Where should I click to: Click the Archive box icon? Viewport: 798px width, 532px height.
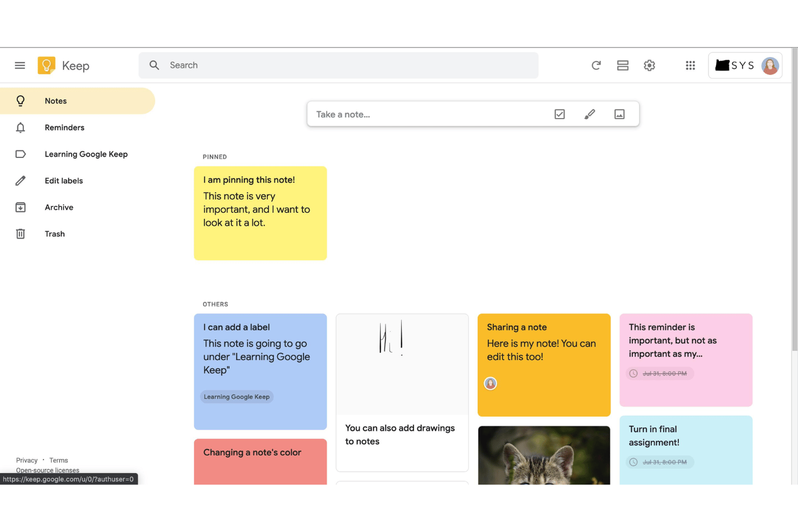click(x=20, y=207)
